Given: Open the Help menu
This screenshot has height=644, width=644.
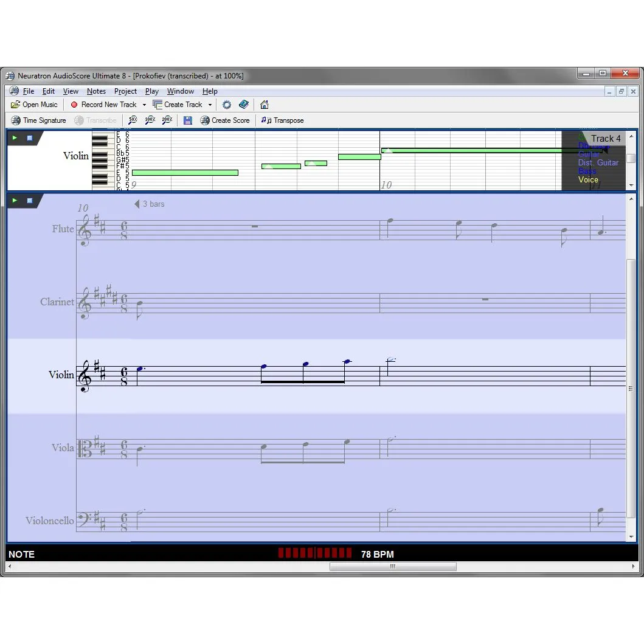Looking at the screenshot, I should pyautogui.click(x=210, y=91).
